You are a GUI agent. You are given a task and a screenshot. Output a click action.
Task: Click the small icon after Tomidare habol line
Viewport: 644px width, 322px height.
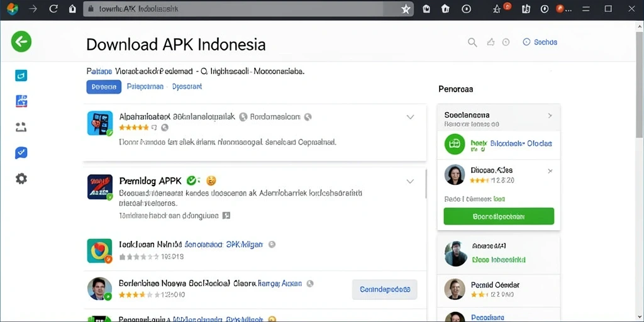226,215
